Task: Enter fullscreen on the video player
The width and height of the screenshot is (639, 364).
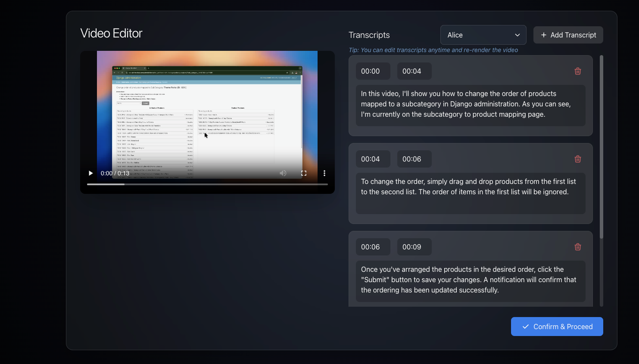Action: pyautogui.click(x=304, y=173)
